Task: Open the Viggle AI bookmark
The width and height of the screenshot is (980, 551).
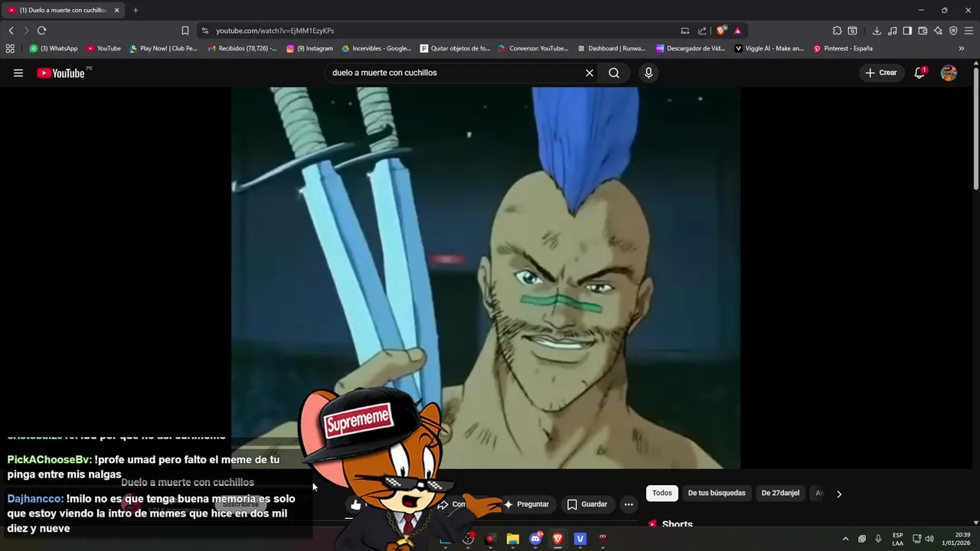Action: [x=769, y=48]
